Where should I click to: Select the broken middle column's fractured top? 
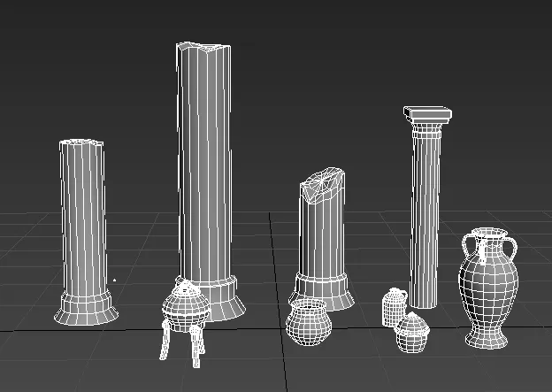point(322,184)
